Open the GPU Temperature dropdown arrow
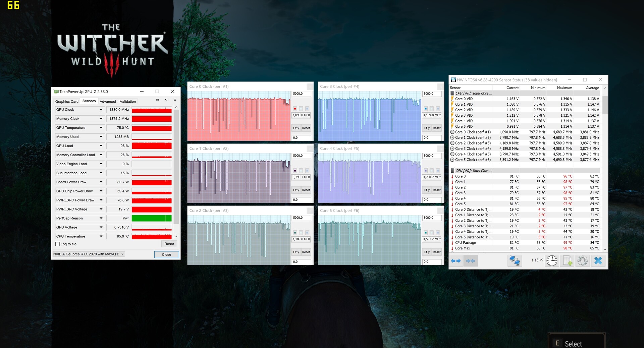Image resolution: width=644 pixels, height=348 pixels. [101, 128]
